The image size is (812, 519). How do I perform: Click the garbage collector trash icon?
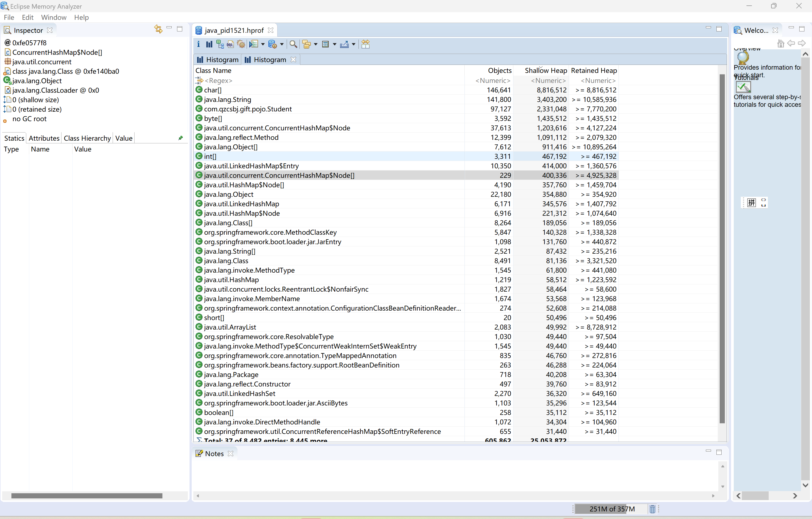click(x=652, y=509)
